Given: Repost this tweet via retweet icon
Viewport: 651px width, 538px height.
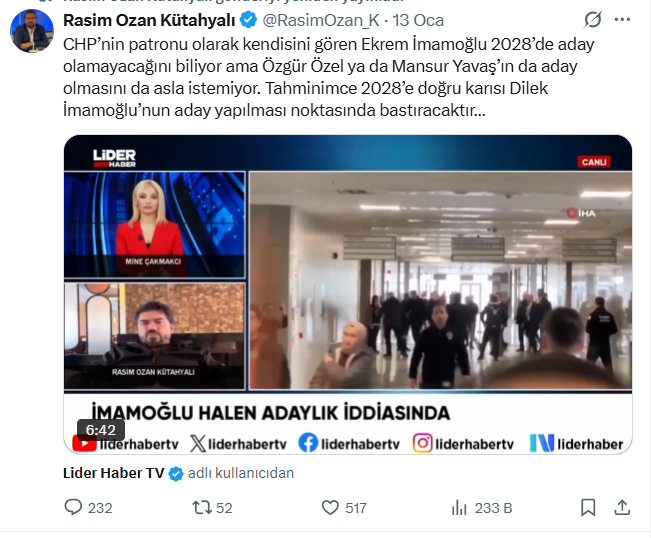Looking at the screenshot, I should pos(202,507).
